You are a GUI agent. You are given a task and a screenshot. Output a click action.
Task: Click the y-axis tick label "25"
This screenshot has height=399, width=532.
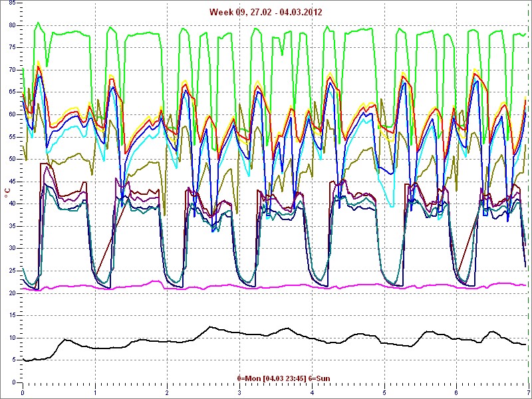click(x=12, y=271)
